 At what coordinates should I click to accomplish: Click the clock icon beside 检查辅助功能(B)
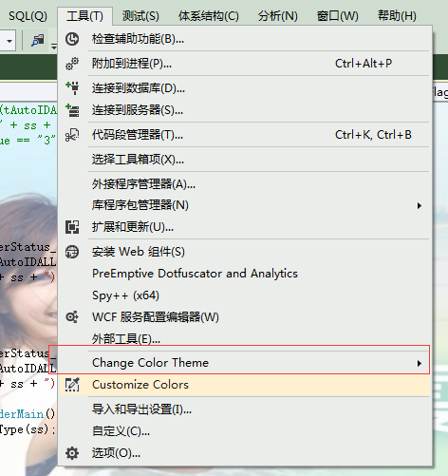72,39
